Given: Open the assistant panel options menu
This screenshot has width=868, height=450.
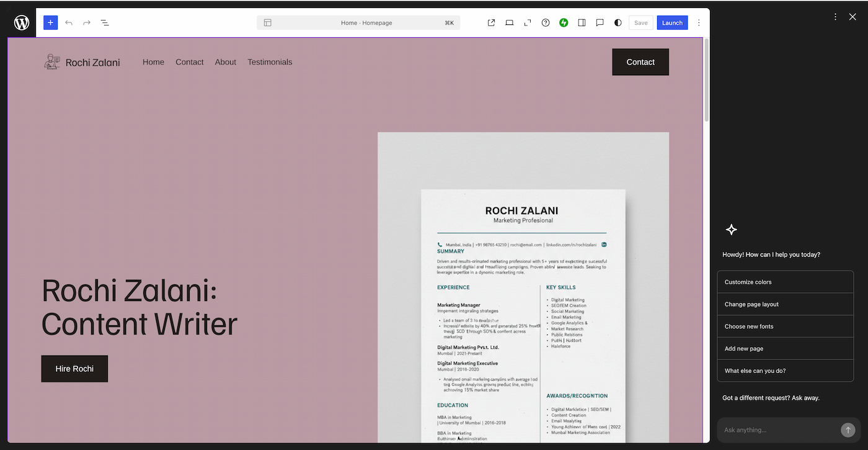Looking at the screenshot, I should coord(835,17).
